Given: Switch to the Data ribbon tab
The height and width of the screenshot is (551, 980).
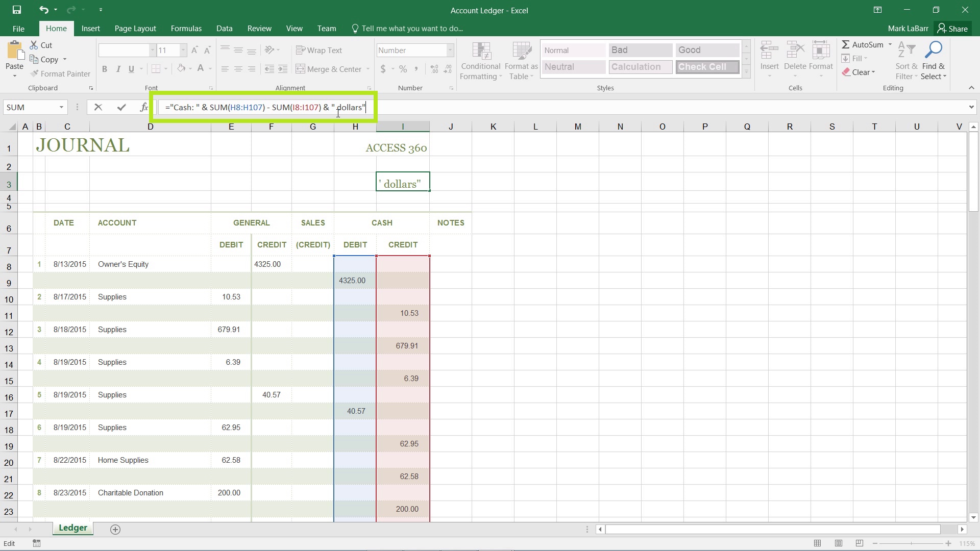Looking at the screenshot, I should [x=225, y=28].
